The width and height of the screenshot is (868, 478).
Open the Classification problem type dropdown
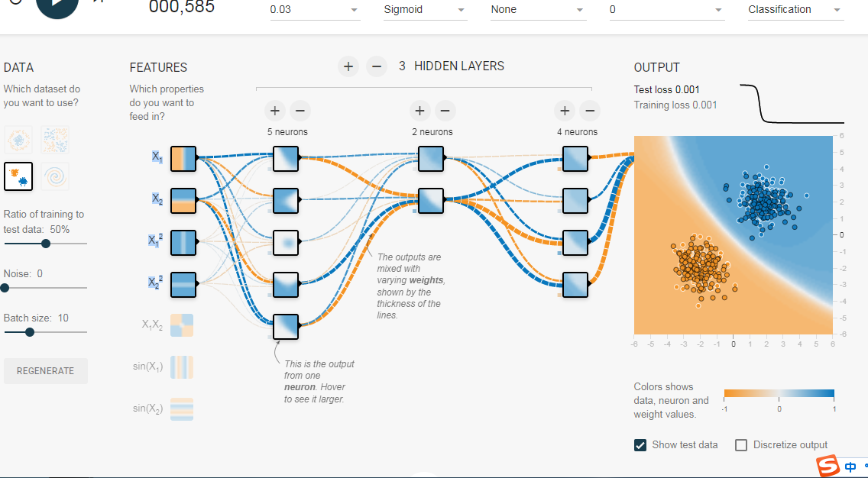point(795,10)
